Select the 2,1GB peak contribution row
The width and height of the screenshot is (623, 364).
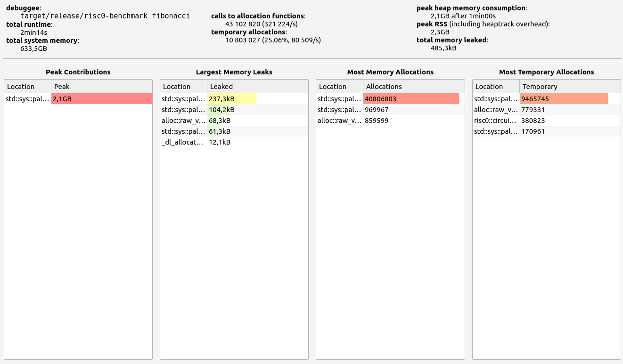coord(78,99)
